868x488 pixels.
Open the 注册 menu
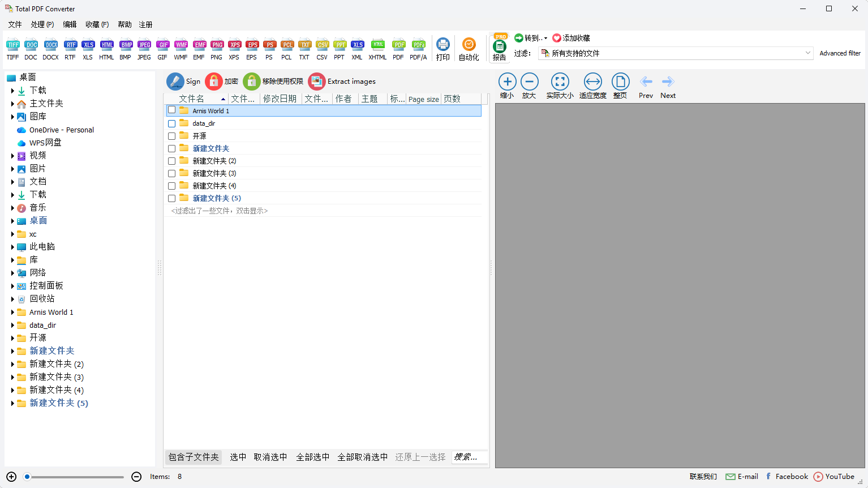click(x=145, y=24)
